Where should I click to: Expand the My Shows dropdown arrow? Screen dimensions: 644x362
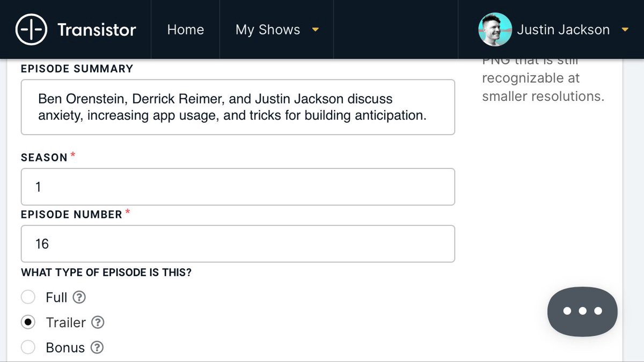pos(316,29)
